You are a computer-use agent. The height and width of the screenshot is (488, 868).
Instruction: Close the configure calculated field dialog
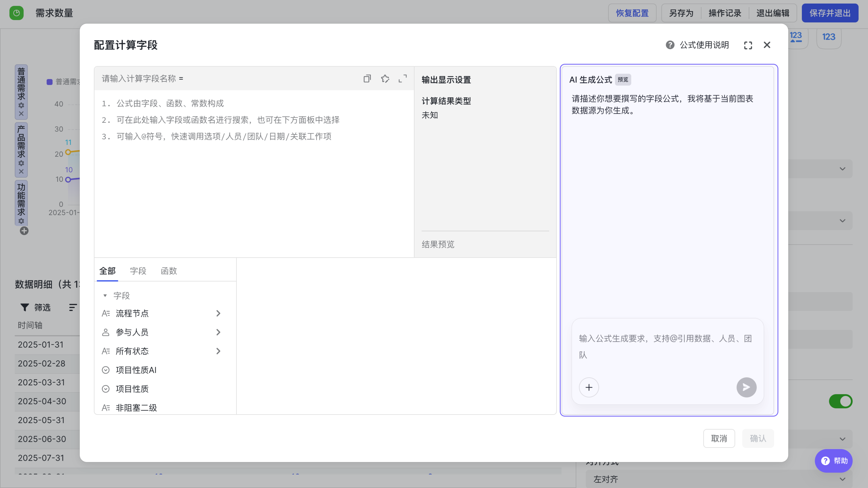tap(767, 45)
